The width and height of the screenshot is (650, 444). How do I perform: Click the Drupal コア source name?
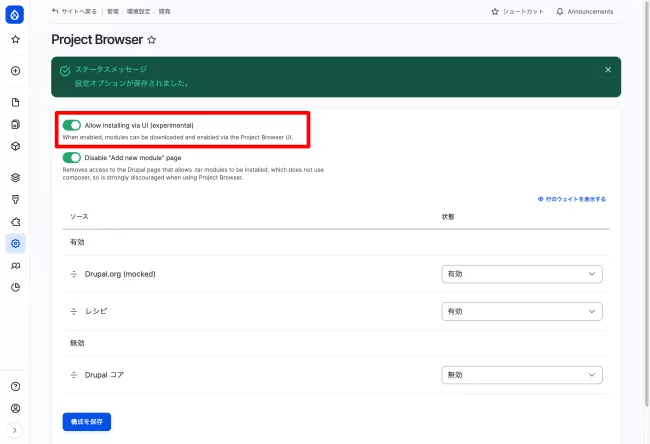pyautogui.click(x=104, y=375)
